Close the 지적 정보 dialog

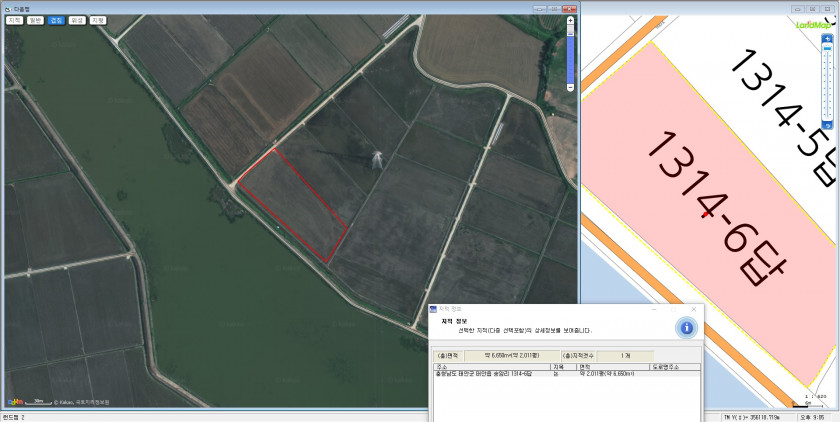[695, 309]
